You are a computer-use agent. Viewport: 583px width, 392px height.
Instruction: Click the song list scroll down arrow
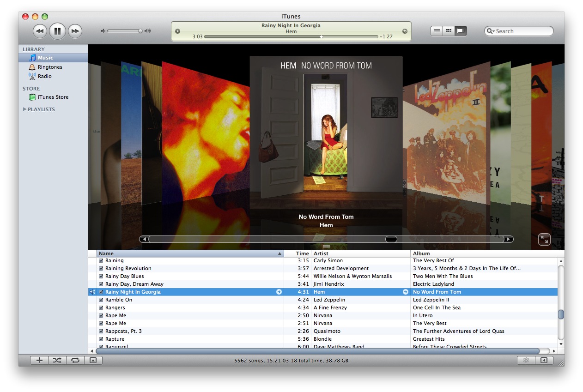coord(561,344)
